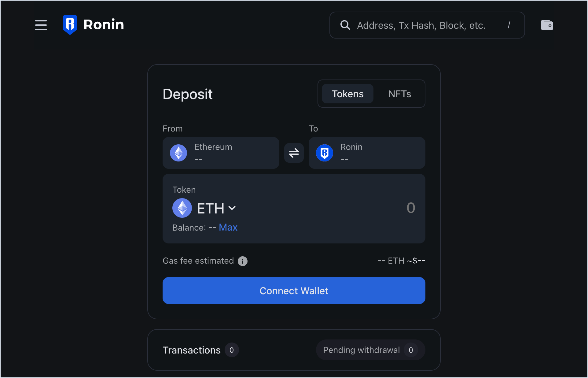Screen dimensions: 588x378
Task: Click the ETH token icon
Action: tap(182, 208)
